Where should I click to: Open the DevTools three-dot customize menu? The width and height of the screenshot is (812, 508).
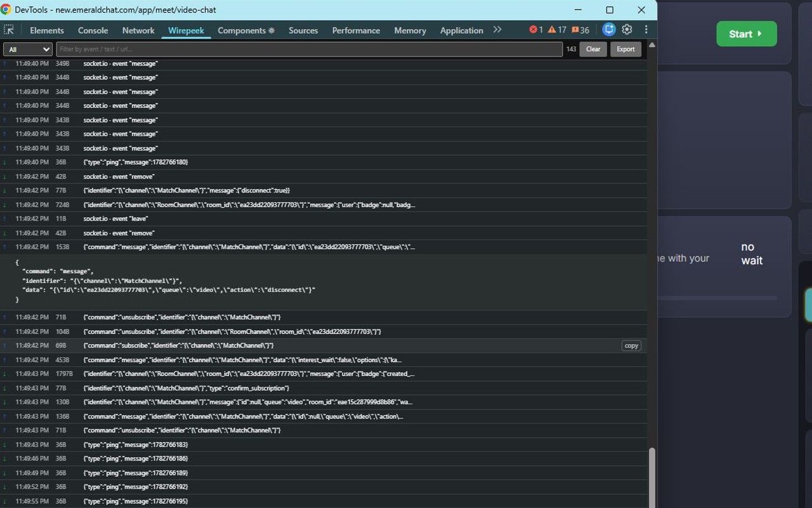[x=646, y=29]
